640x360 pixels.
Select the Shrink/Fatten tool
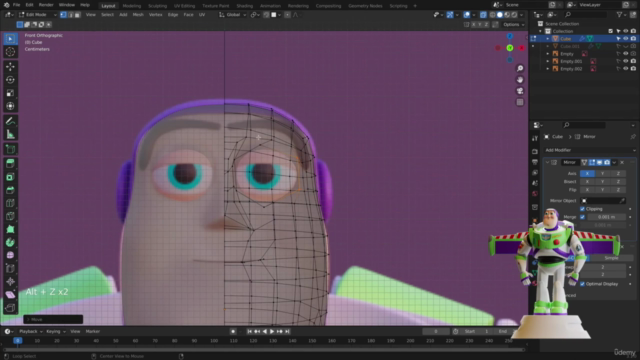(x=10, y=281)
